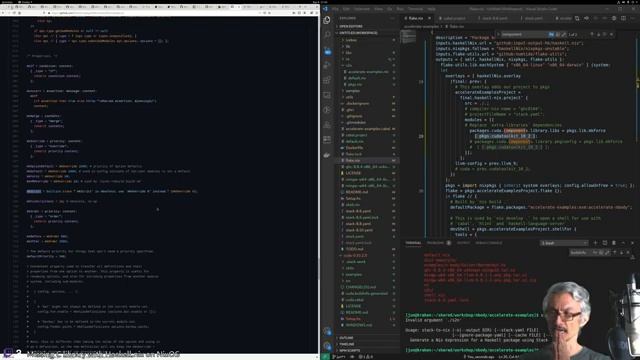Close the flake.nix editor tab
Viewport: 640px width, 360px height.
tap(429, 18)
